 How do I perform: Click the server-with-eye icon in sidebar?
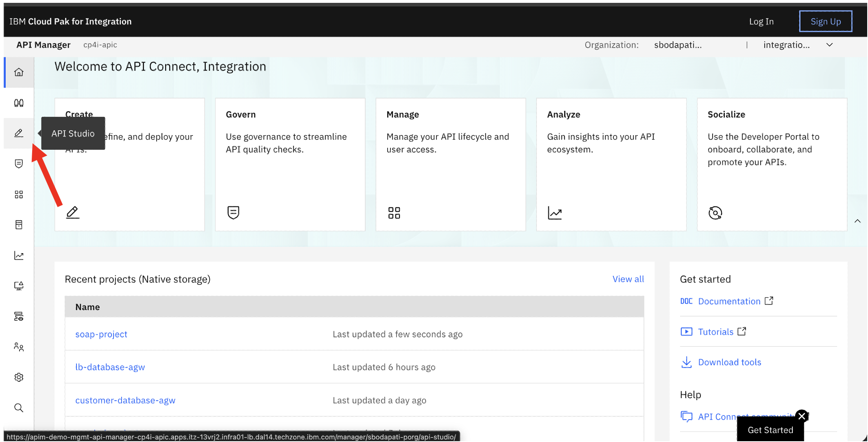click(x=19, y=316)
